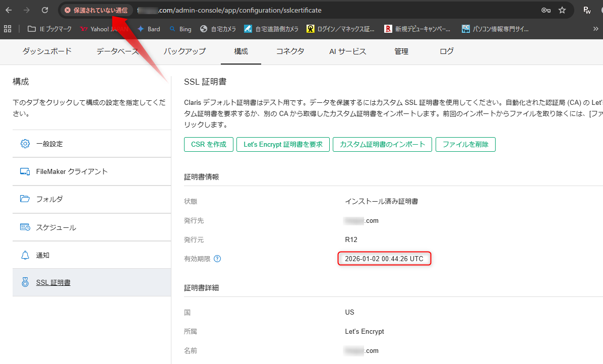Click the スケジュール calendar icon

click(25, 227)
